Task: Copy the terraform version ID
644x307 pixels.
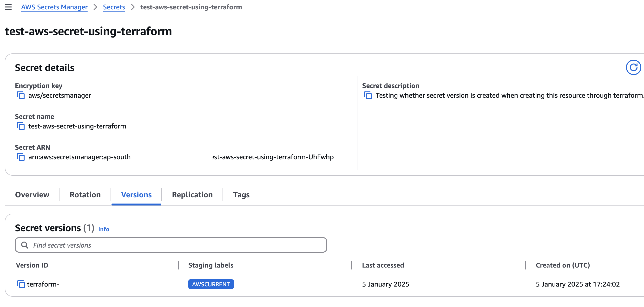Action: [21, 284]
